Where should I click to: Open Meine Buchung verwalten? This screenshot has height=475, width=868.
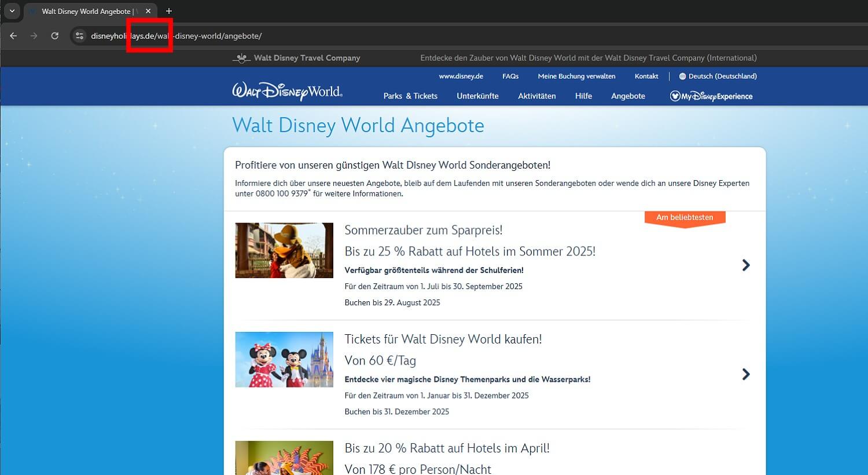(576, 76)
